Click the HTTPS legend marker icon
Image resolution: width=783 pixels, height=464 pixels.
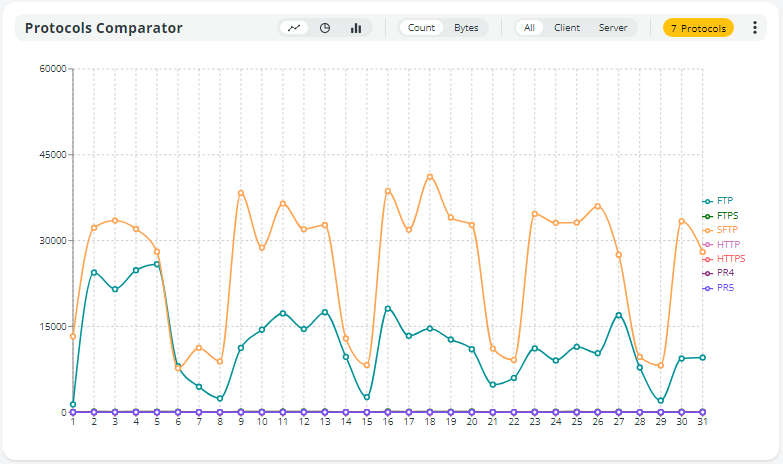coord(708,259)
